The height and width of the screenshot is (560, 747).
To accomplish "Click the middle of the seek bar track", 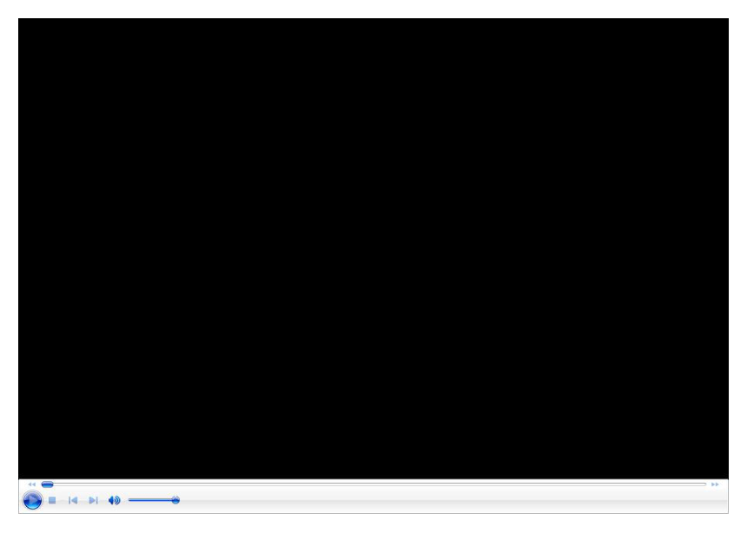I will pos(374,484).
